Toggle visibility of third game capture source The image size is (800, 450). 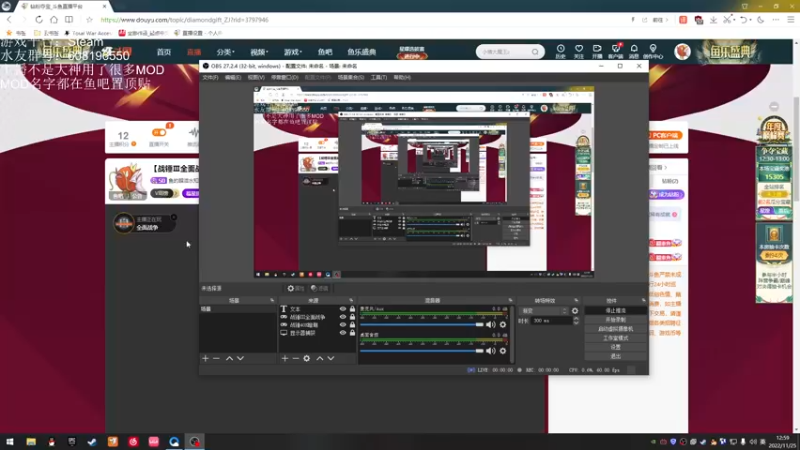[343, 324]
